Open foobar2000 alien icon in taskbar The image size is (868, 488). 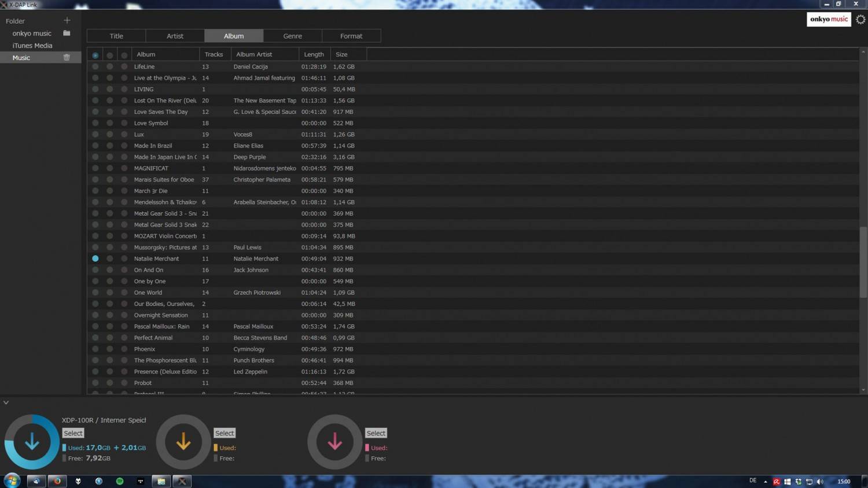(x=78, y=481)
